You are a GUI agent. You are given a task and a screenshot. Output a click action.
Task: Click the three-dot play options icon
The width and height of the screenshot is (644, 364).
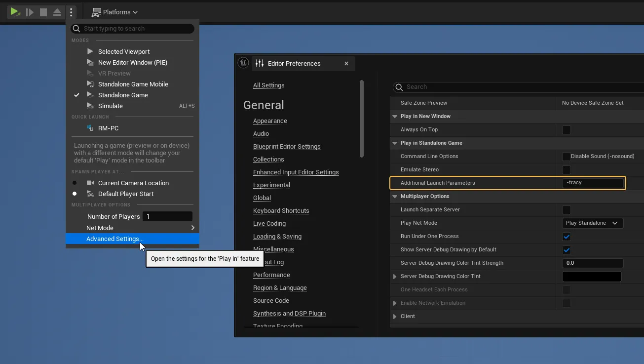point(71,12)
